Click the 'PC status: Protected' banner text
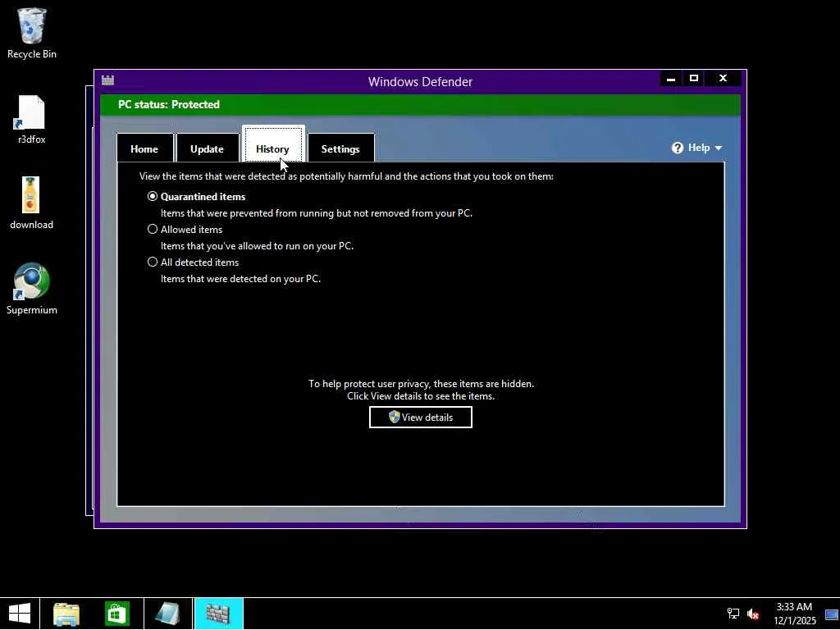 click(169, 104)
